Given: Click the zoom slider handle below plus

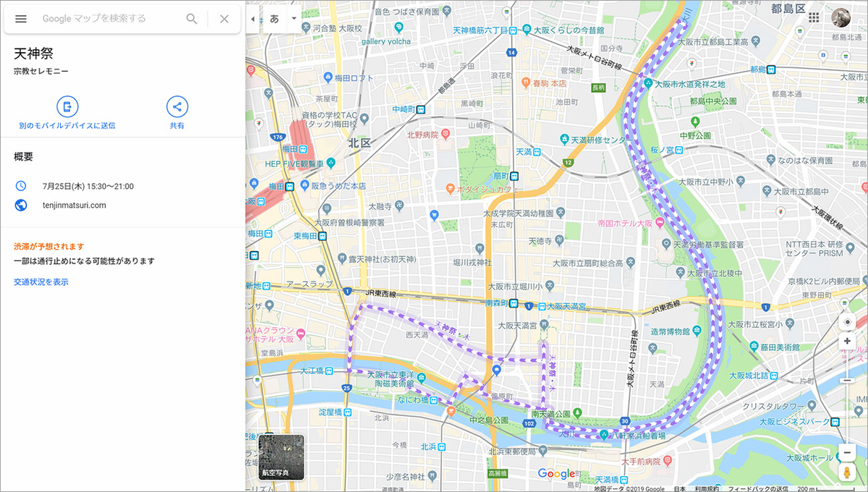Looking at the screenshot, I should [x=848, y=380].
